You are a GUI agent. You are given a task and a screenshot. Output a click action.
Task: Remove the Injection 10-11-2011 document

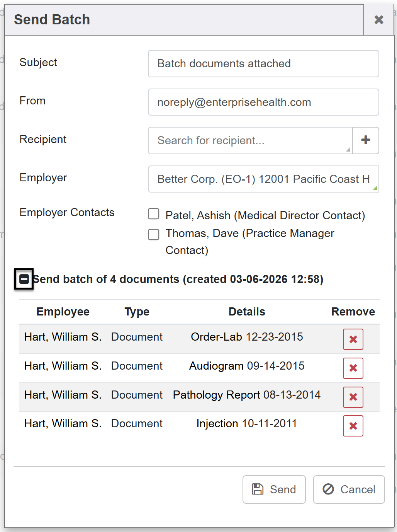[353, 426]
